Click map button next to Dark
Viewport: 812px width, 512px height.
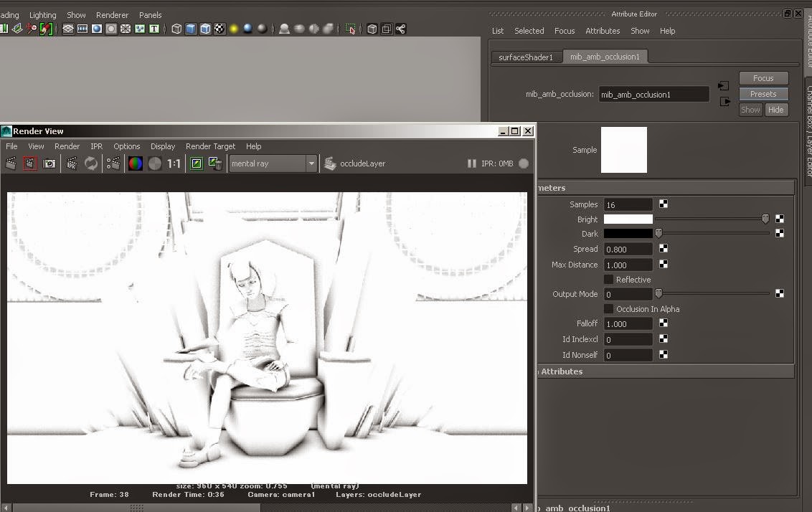click(x=780, y=234)
